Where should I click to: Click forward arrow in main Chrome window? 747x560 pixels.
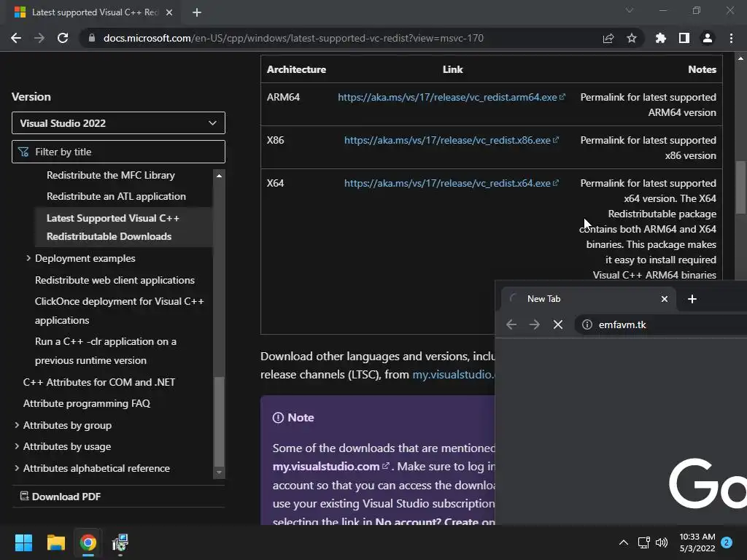click(x=39, y=38)
